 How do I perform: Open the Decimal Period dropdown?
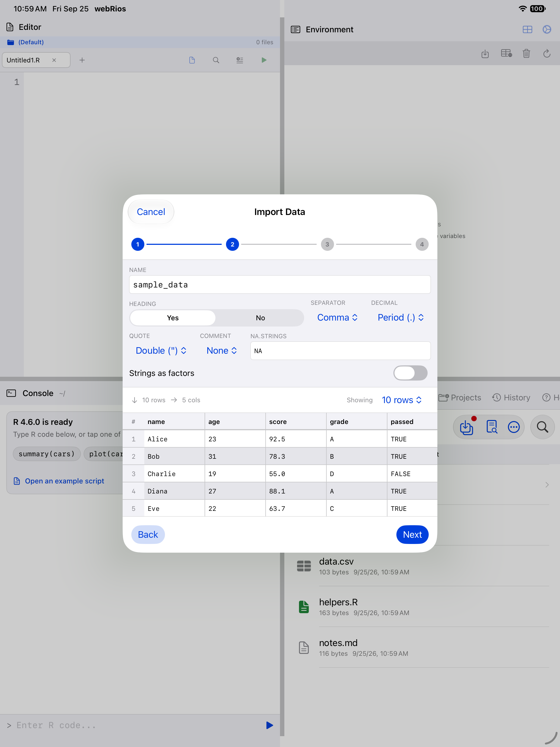pos(401,317)
